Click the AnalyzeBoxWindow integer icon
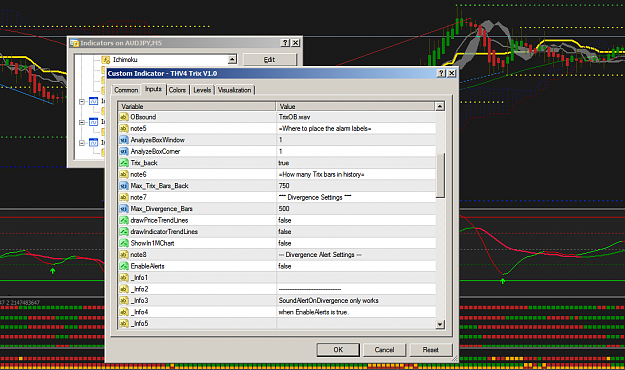This screenshot has width=625, height=370. (x=124, y=140)
